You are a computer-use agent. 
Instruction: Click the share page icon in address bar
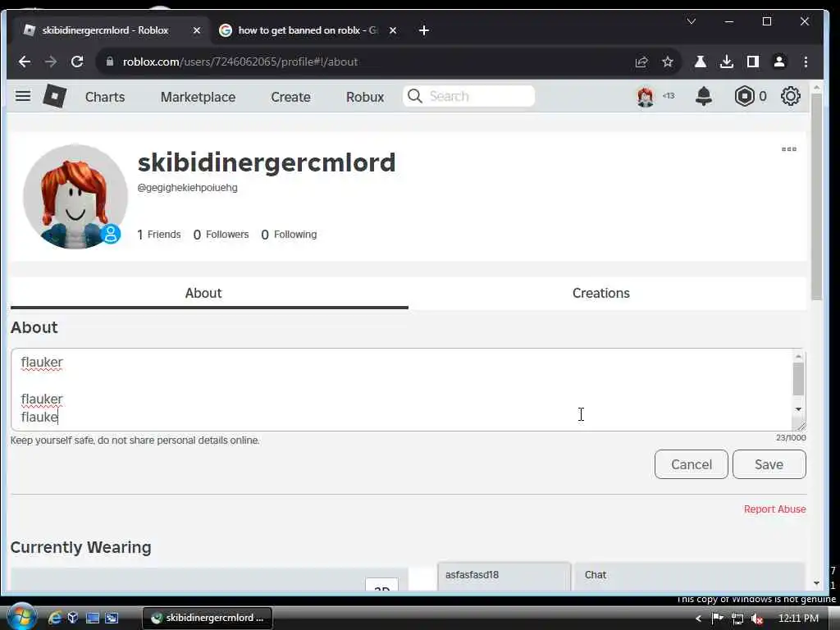point(641,62)
